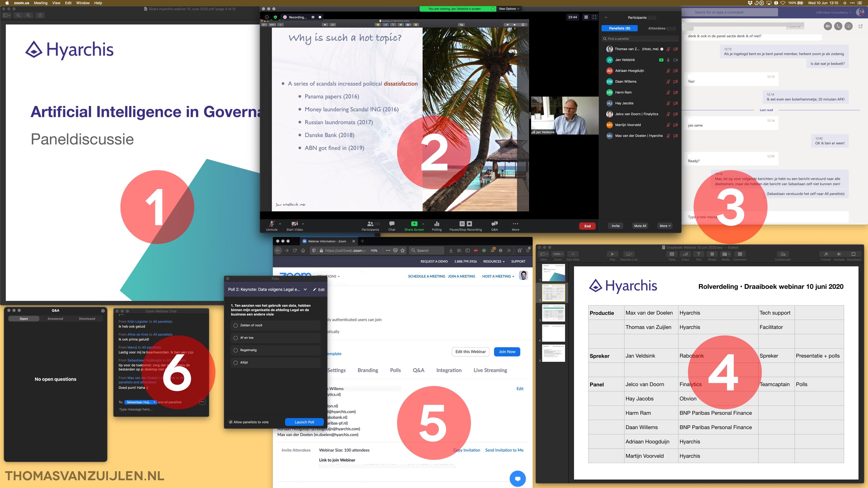Screen dimensions: 868x488
Task: Switch to gallery view grid icon
Action: point(586,17)
